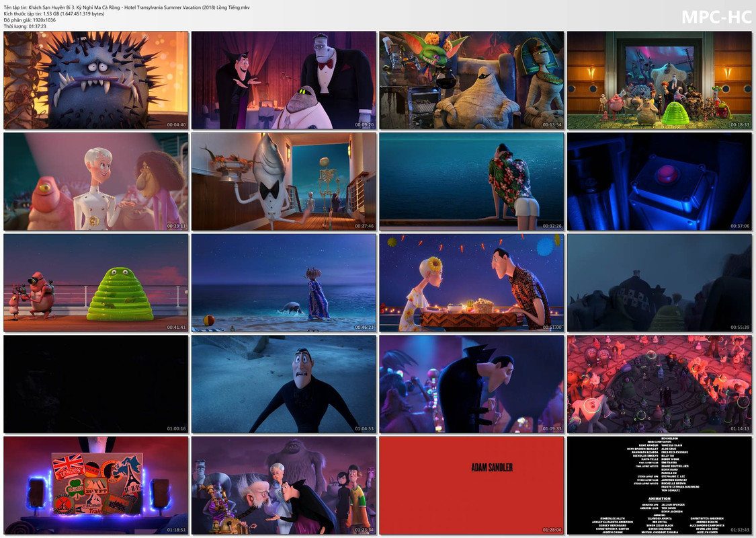
Task: Click the resolution text '1920x1036'
Action: (44, 20)
